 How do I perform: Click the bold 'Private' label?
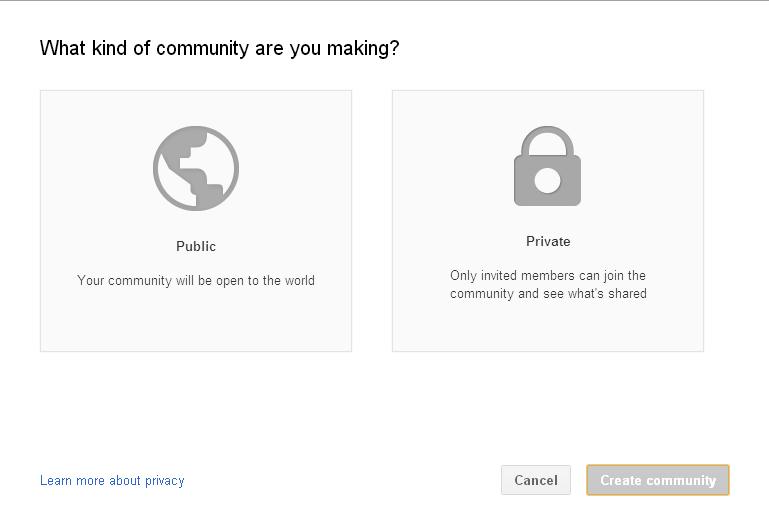(x=548, y=241)
